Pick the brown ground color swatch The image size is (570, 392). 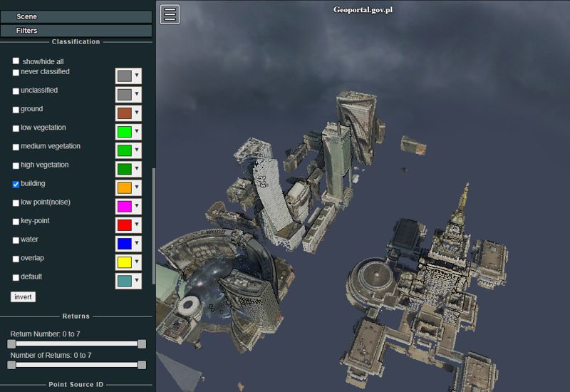125,113
